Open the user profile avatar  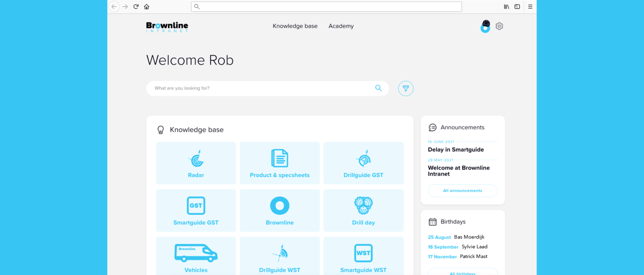point(486,26)
